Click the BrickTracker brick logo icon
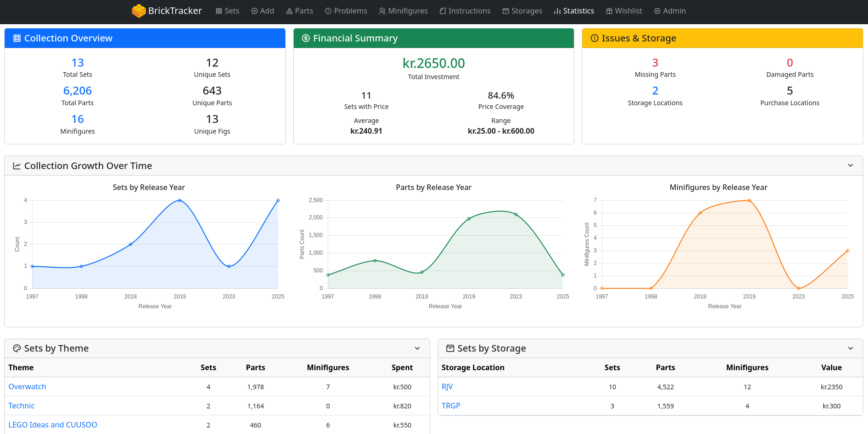The height and width of the screenshot is (434, 868). click(x=138, y=11)
